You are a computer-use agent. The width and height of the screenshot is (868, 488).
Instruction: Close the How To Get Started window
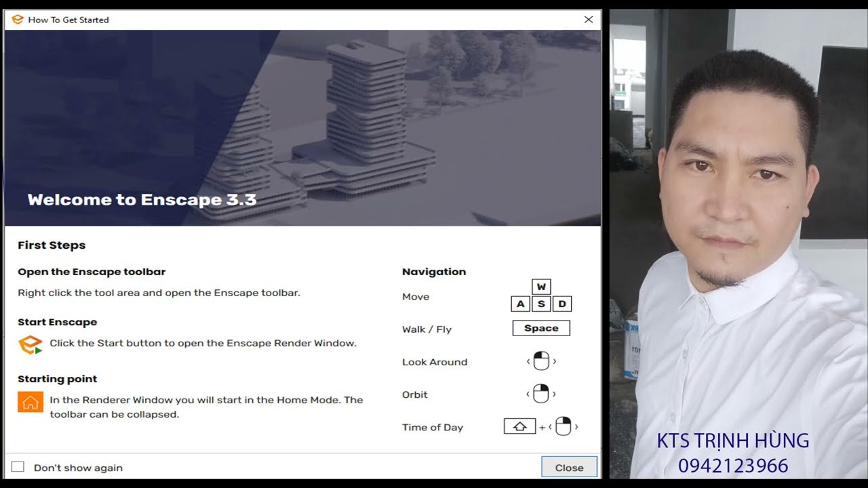(588, 20)
